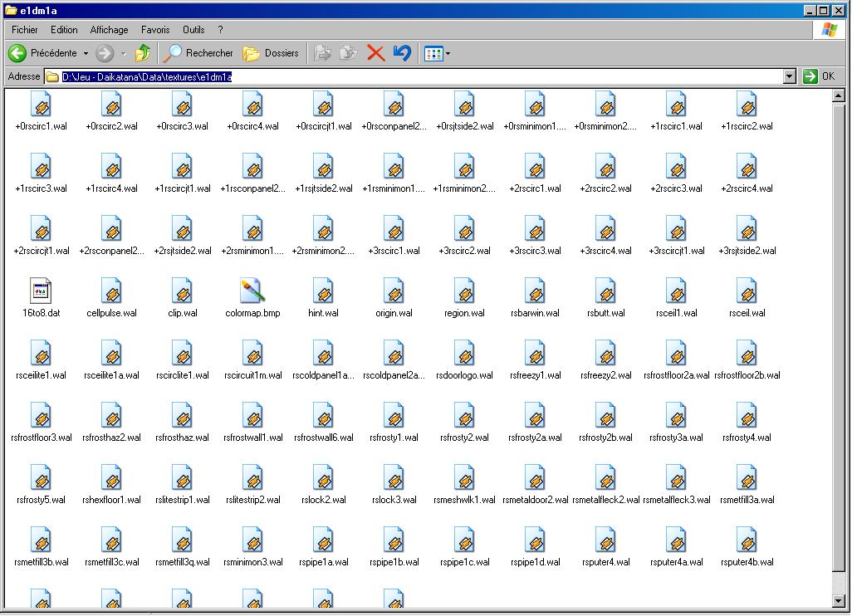Go up one folder level

click(x=143, y=53)
